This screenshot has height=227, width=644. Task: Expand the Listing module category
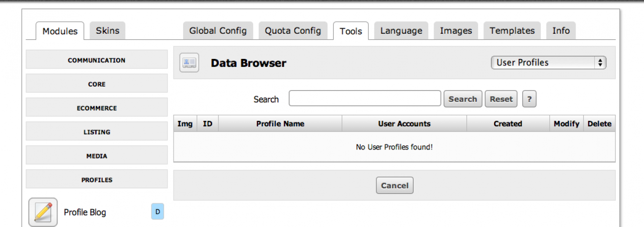tap(97, 132)
